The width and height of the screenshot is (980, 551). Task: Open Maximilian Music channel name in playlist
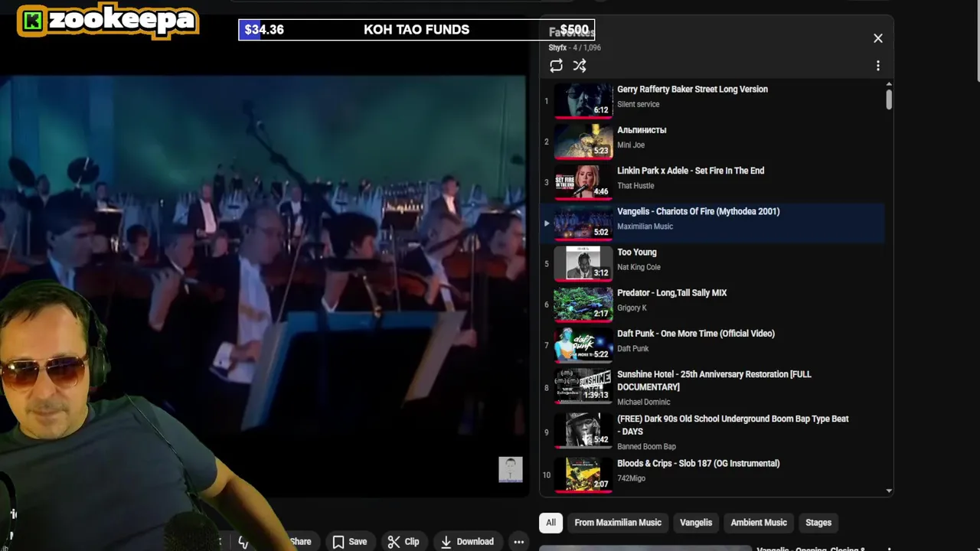(x=645, y=227)
